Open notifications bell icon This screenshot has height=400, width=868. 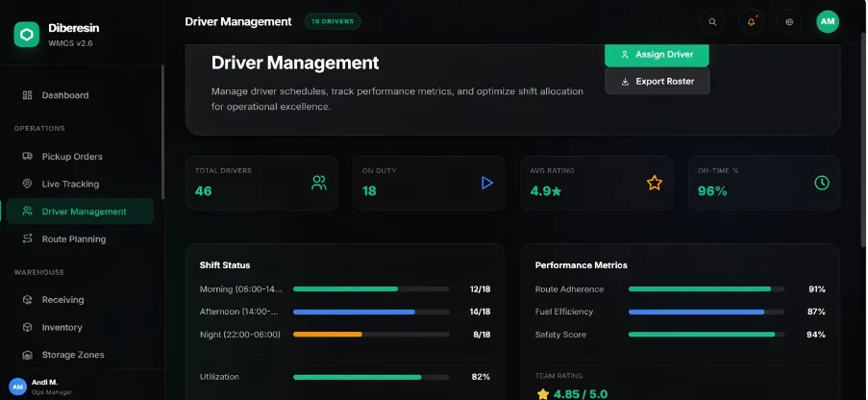pos(751,22)
